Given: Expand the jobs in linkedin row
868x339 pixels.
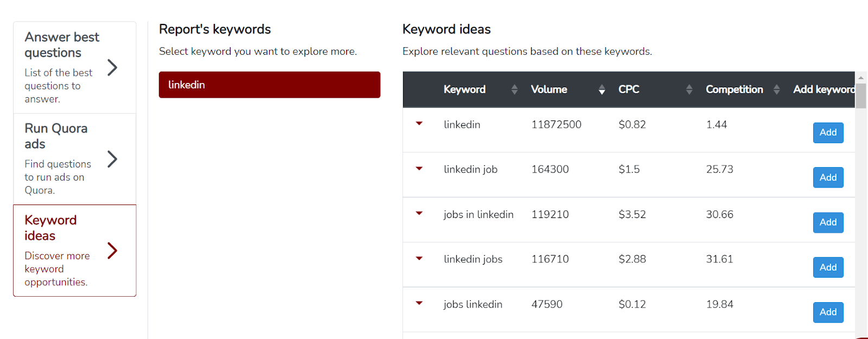Looking at the screenshot, I should [x=419, y=214].
